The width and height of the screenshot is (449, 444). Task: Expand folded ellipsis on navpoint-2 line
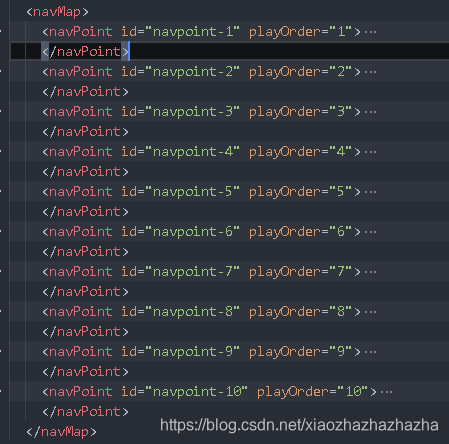[x=370, y=72]
